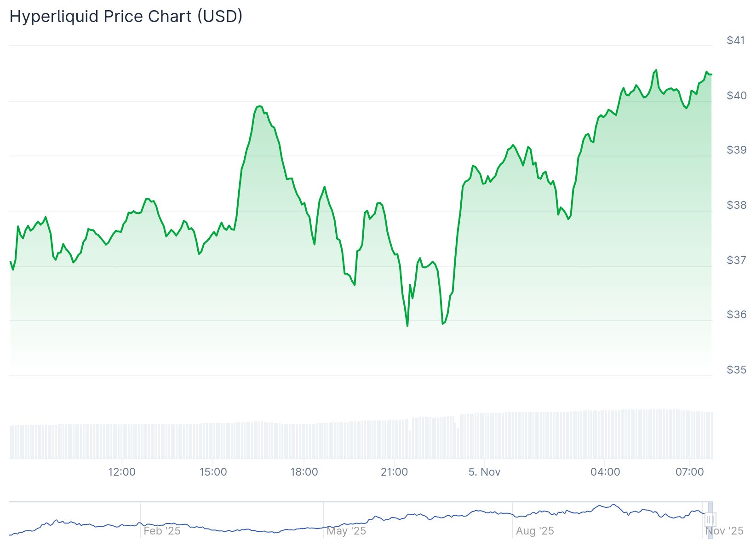
Task: Click the 18:00 time axis label
Action: click(x=304, y=472)
